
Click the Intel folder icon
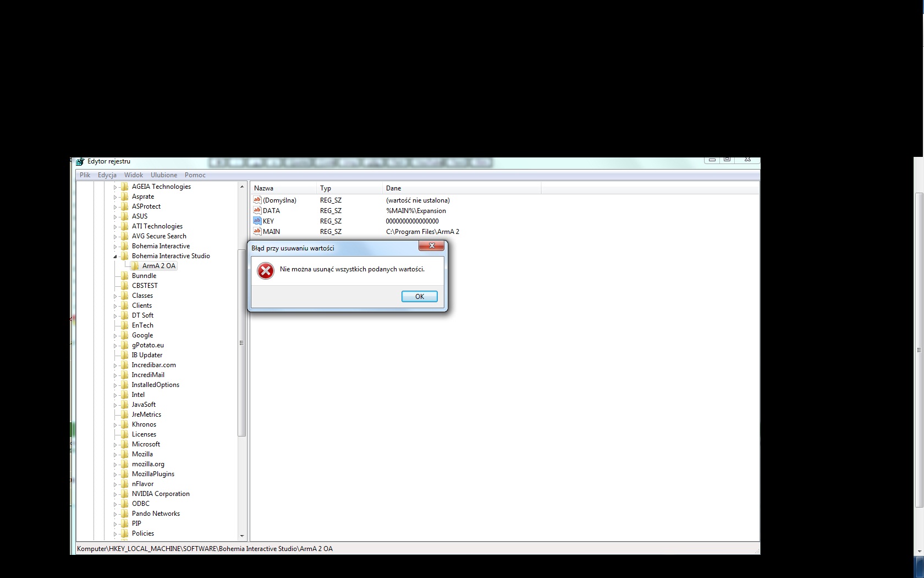[x=125, y=395]
